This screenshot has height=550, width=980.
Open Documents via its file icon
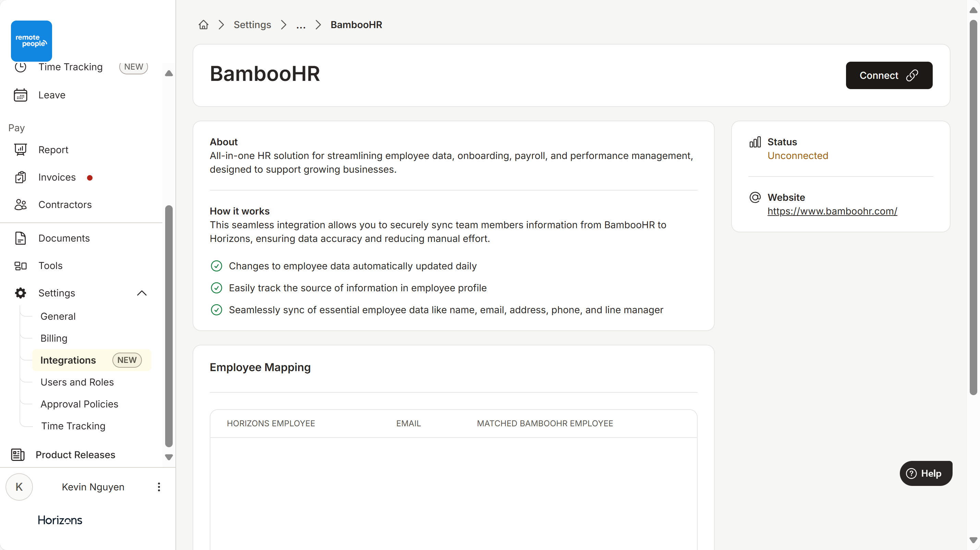click(x=21, y=238)
